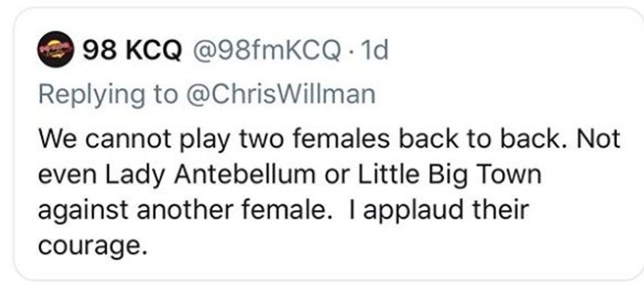Image resolution: width=644 pixels, height=296 pixels.
Task: Open the 98 KCQ profile avatar
Action: click(x=54, y=51)
